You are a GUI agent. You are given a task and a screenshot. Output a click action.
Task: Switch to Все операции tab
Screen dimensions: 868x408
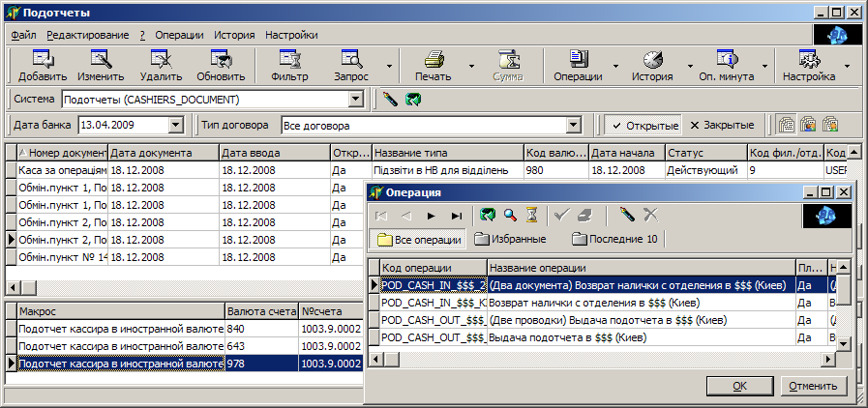[x=418, y=240]
